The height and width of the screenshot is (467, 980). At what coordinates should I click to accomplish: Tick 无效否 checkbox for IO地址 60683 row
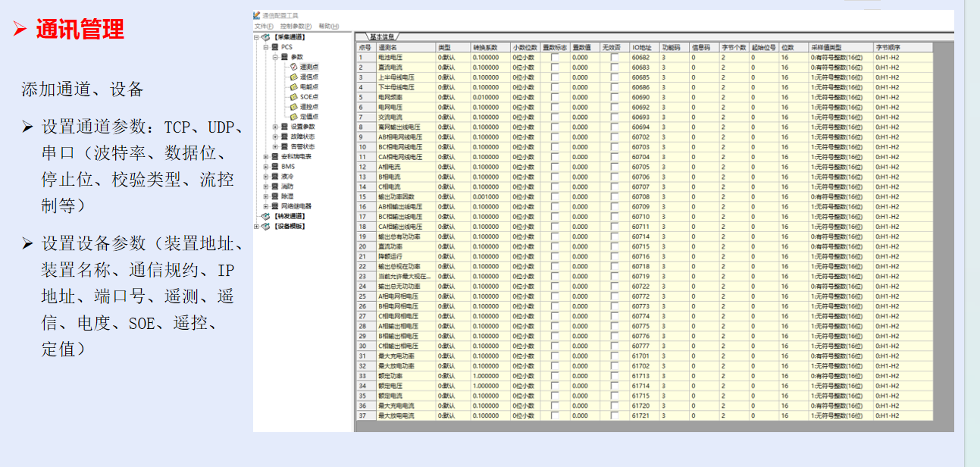click(614, 67)
